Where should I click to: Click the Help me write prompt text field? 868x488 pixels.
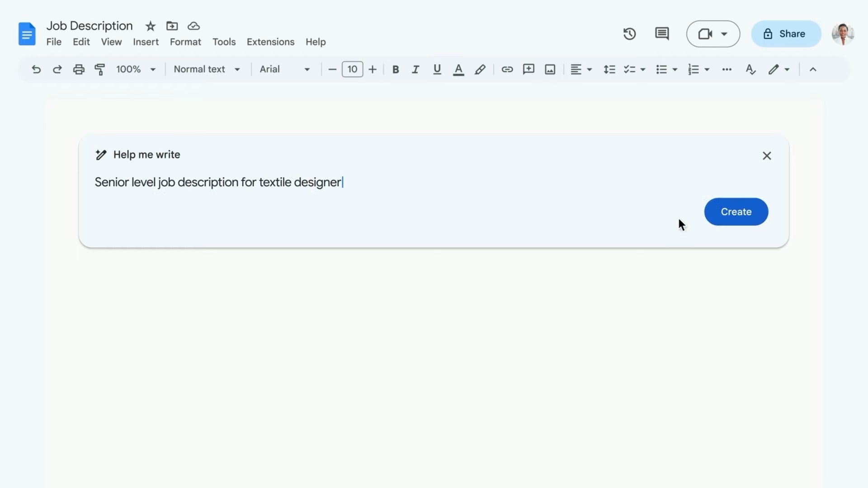[434, 182]
